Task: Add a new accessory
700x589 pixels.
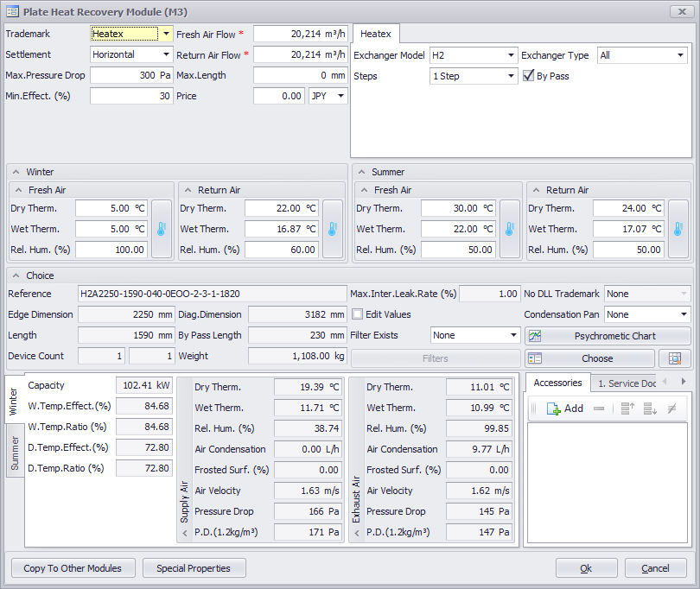Action: (x=565, y=408)
